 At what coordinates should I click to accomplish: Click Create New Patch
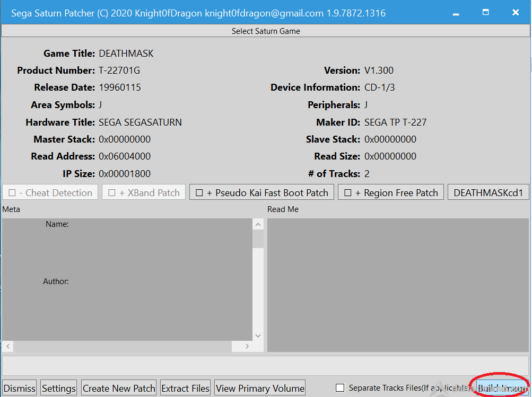[x=119, y=388]
